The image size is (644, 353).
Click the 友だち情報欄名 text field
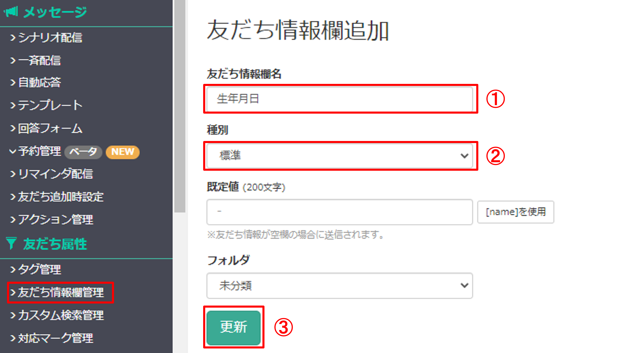point(340,99)
